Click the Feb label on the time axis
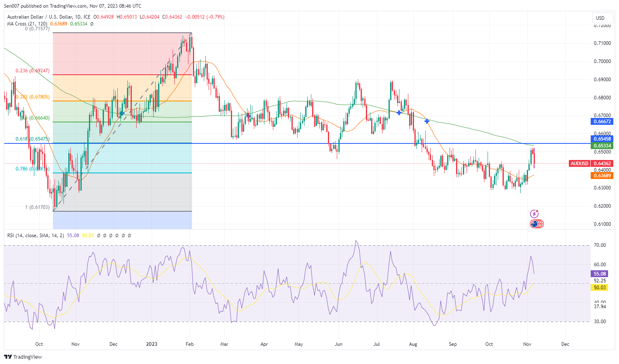The height and width of the screenshot is (364, 619). point(190,344)
